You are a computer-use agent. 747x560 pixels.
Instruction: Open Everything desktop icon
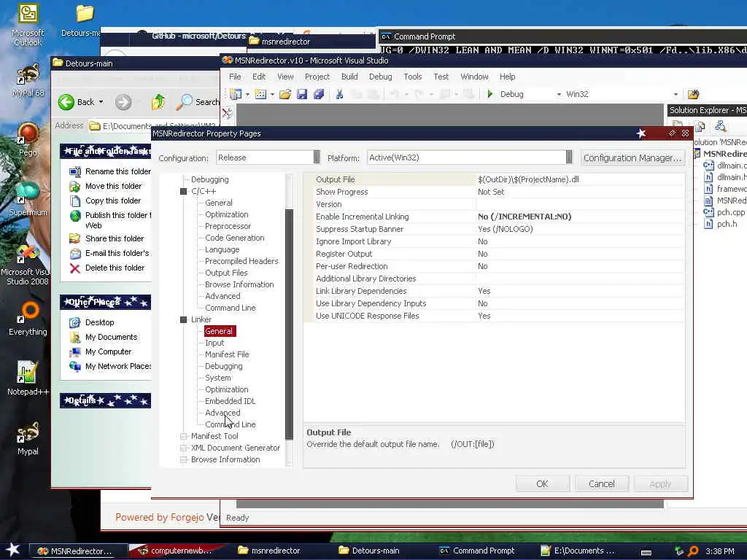[x=28, y=319]
